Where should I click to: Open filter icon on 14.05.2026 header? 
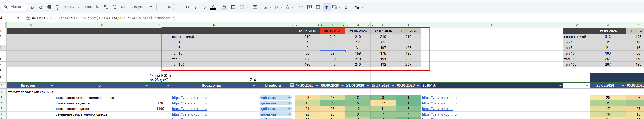pos(317,85)
